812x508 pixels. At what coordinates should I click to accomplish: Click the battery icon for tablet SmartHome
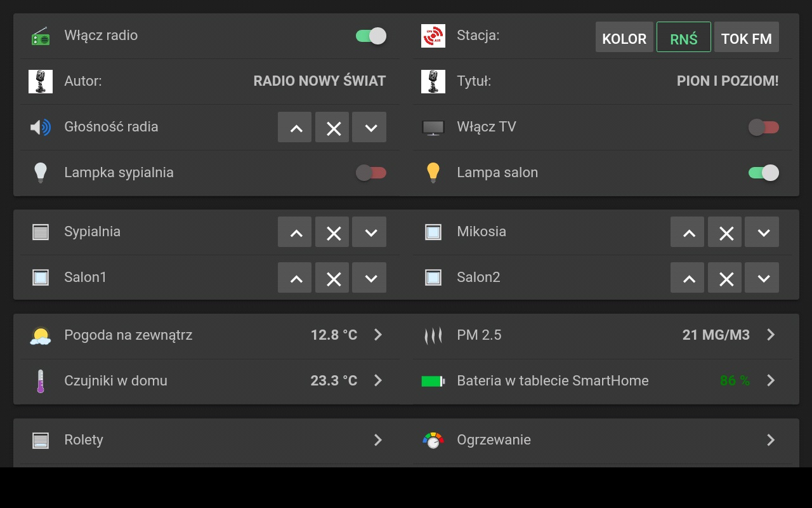433,381
